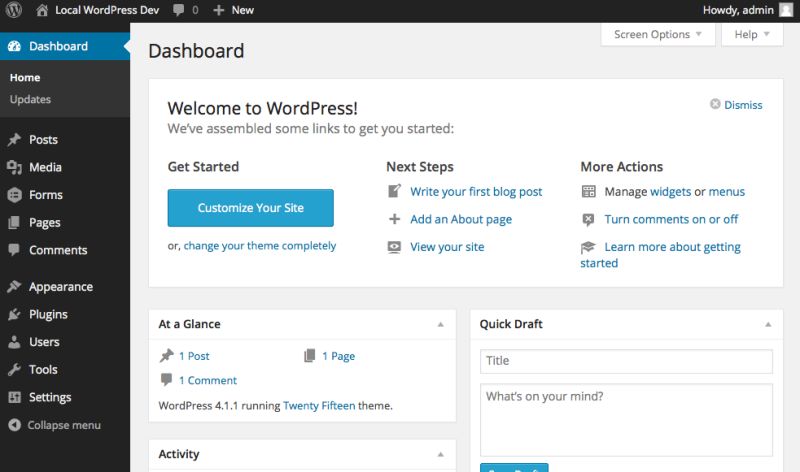Open the Screen Options dropdown
This screenshot has height=472, width=800.
click(658, 34)
